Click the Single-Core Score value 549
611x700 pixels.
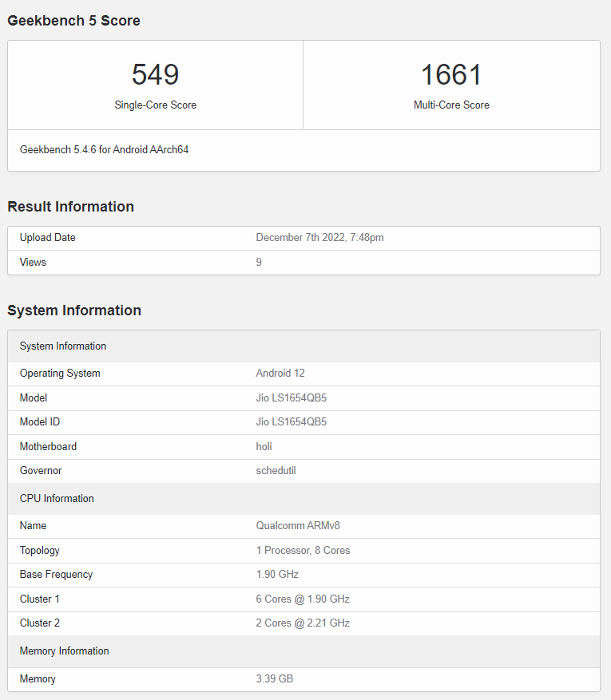pos(155,75)
